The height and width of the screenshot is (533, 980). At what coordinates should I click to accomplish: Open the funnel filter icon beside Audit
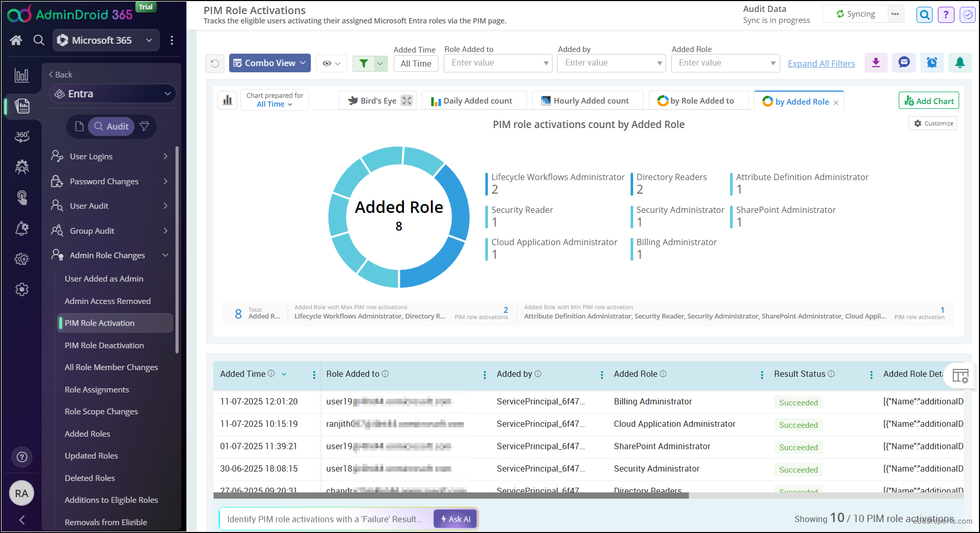pos(145,126)
